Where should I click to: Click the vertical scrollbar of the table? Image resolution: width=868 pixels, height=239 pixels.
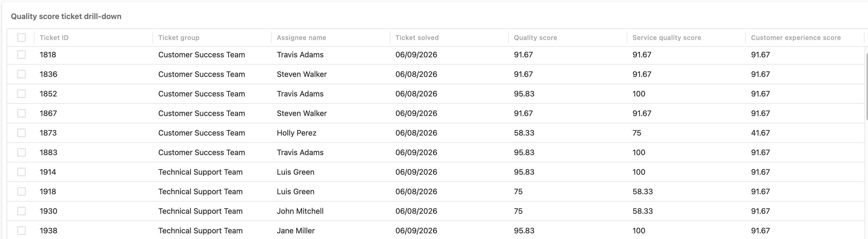(866, 86)
